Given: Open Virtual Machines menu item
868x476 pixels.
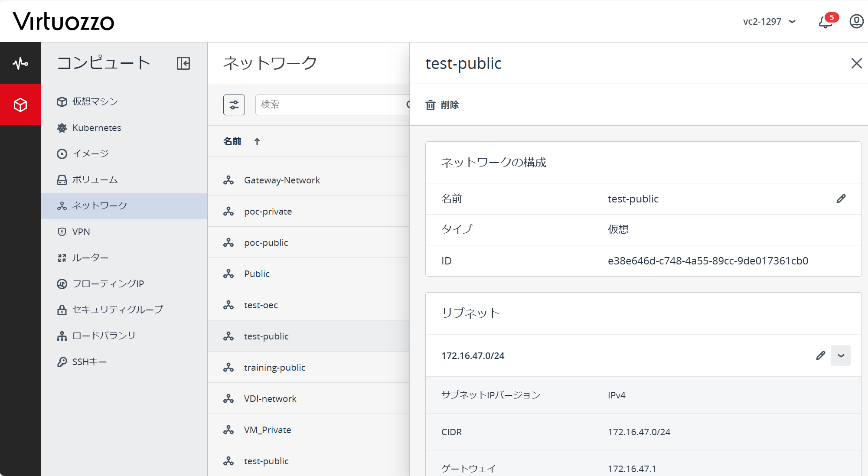Looking at the screenshot, I should [95, 101].
